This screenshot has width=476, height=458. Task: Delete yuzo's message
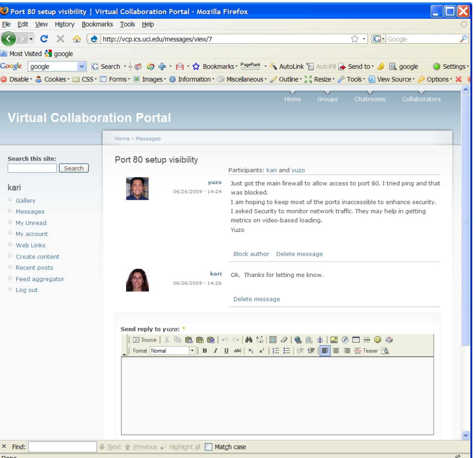point(299,254)
